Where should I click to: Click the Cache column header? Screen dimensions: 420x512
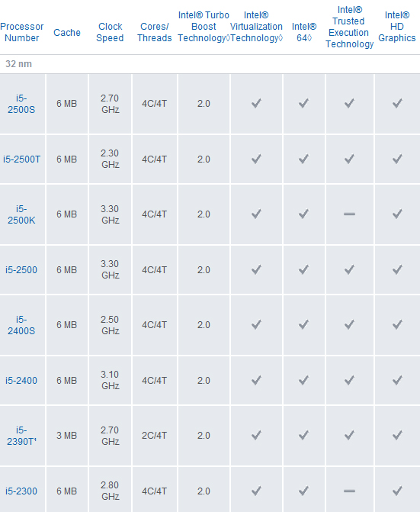tap(67, 33)
